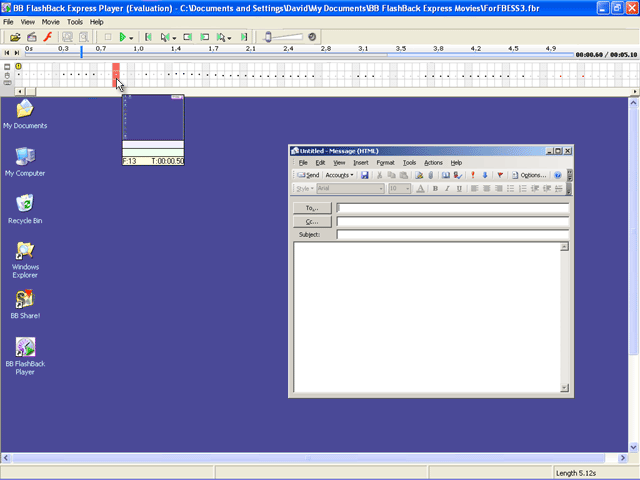Screen dimensions: 640x480
Task: Start playback with the green Play button
Action: pyautogui.click(x=122, y=37)
